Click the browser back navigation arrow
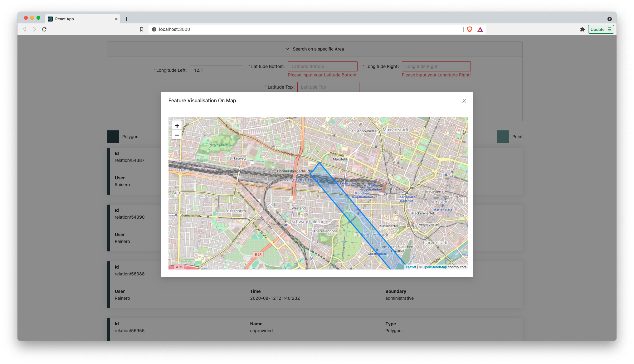Screen dimensions: 634x364 pyautogui.click(x=24, y=29)
